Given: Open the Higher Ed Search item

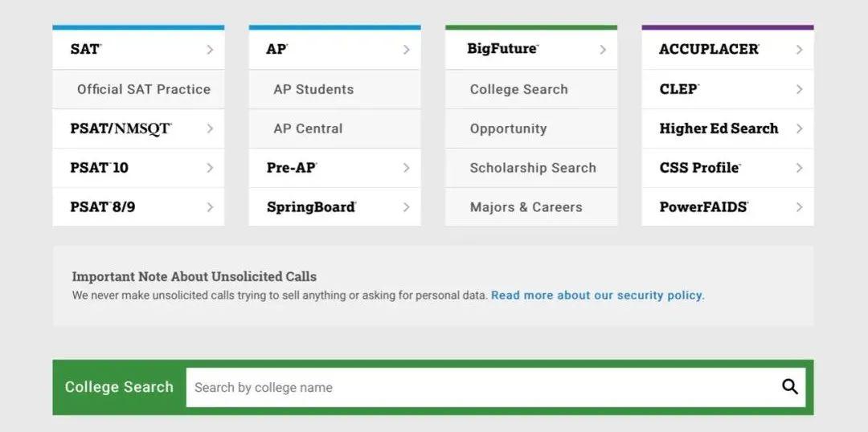Looking at the screenshot, I should (x=719, y=128).
